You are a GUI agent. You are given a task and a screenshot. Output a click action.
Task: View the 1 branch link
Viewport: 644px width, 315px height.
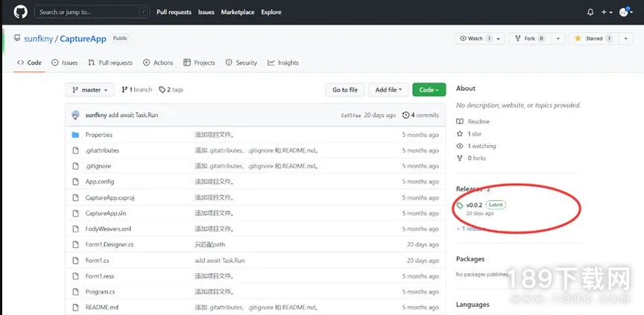pyautogui.click(x=136, y=90)
